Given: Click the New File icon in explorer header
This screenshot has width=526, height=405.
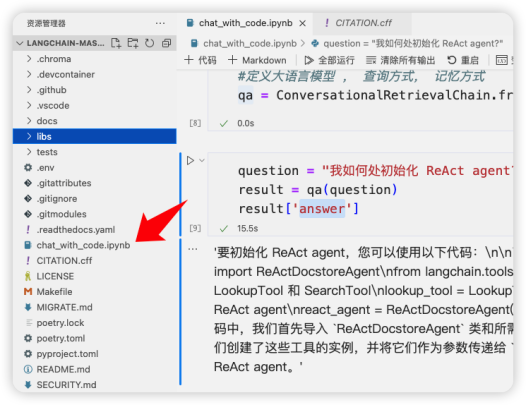Looking at the screenshot, I should [x=116, y=43].
